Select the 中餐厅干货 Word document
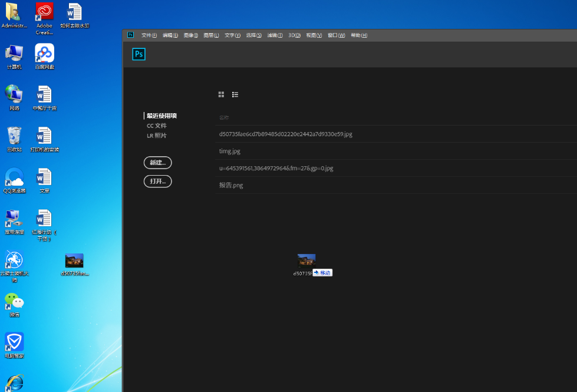The height and width of the screenshot is (392, 577). (x=45, y=97)
